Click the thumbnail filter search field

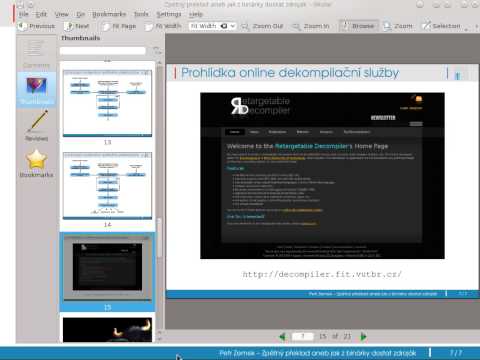coord(103,51)
